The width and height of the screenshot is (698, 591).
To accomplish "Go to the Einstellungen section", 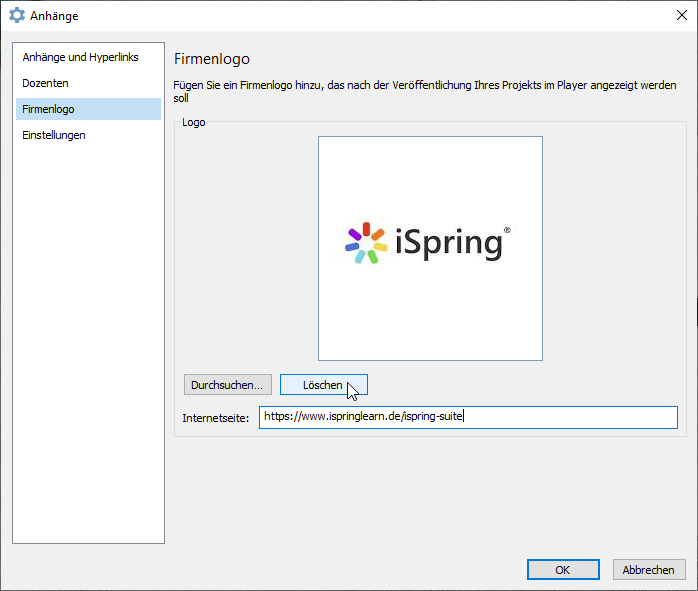I will [x=54, y=135].
